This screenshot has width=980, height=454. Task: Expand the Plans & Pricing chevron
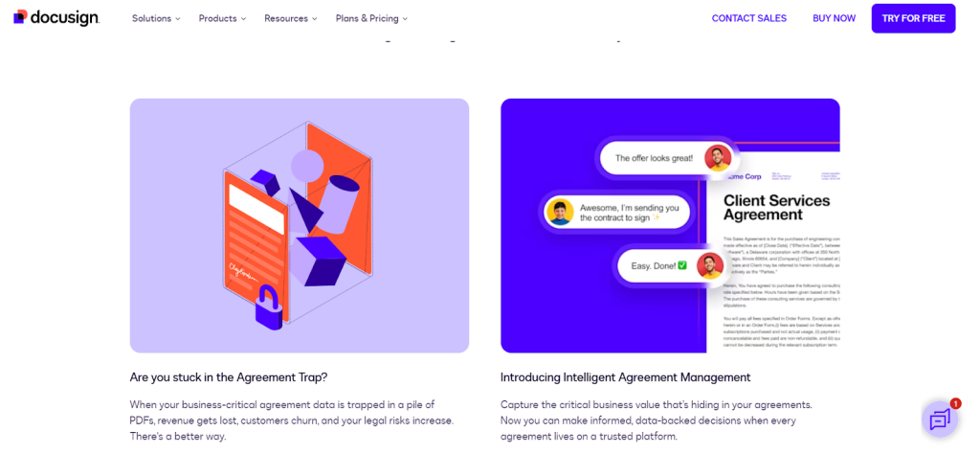point(405,19)
